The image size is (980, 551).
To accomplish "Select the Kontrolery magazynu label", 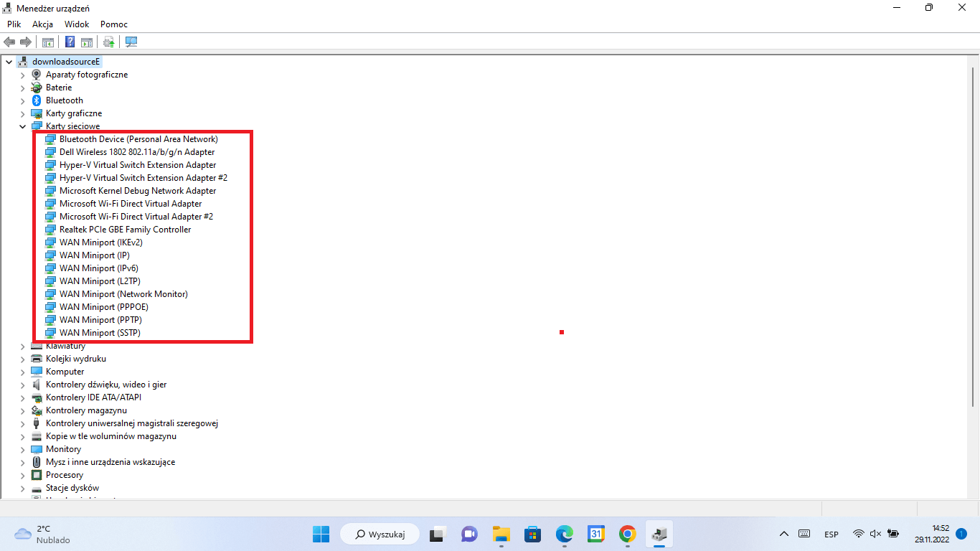I will click(x=86, y=410).
